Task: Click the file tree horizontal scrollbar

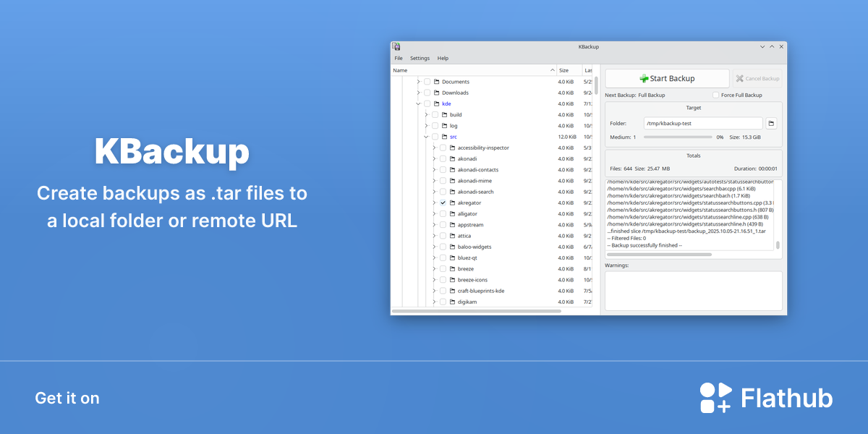Action: 476,311
